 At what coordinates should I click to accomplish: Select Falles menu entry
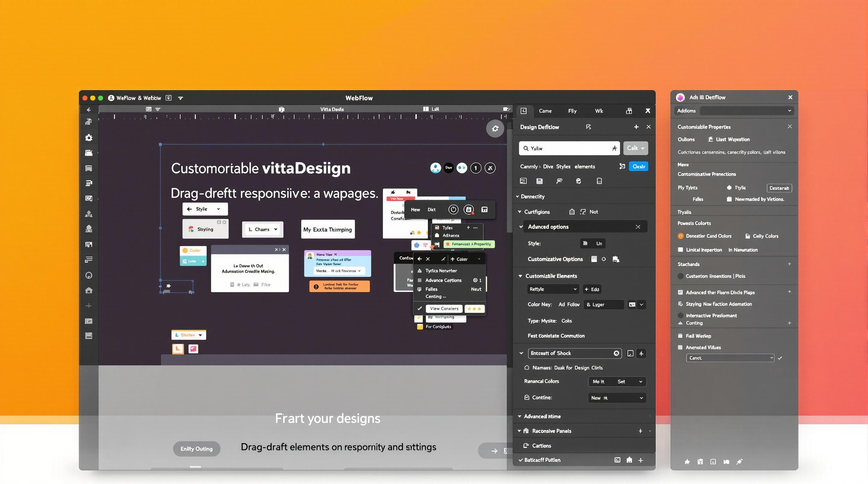click(x=431, y=289)
